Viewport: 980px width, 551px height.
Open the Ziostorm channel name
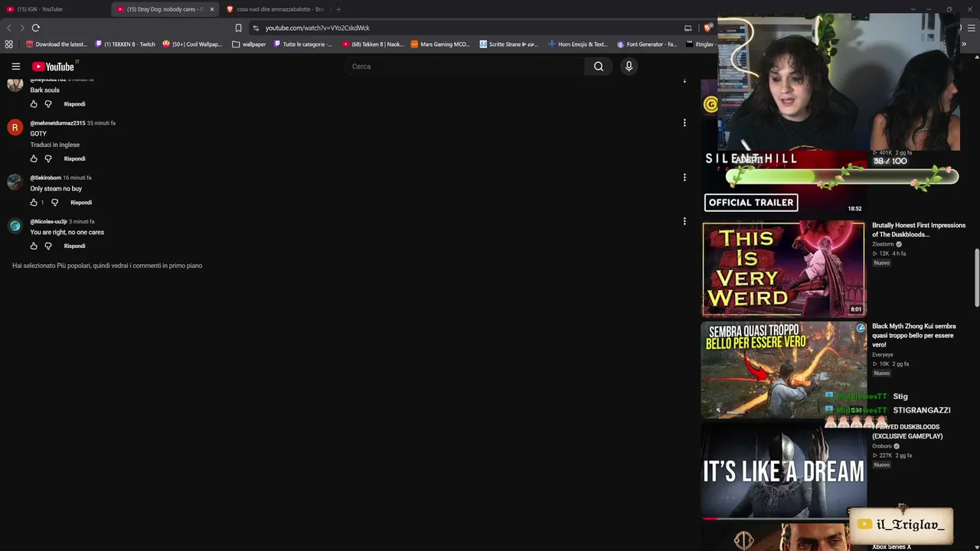(883, 244)
